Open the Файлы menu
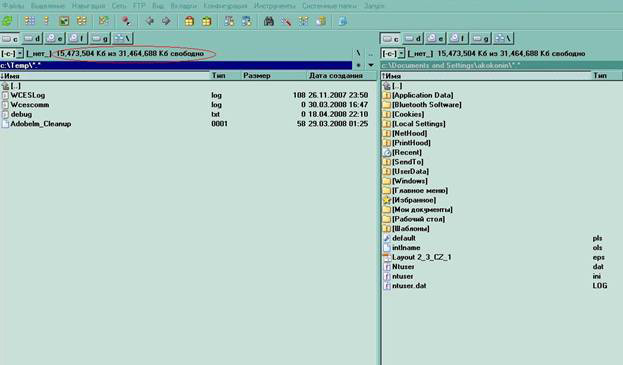The height and width of the screenshot is (365, 623). coord(13,6)
